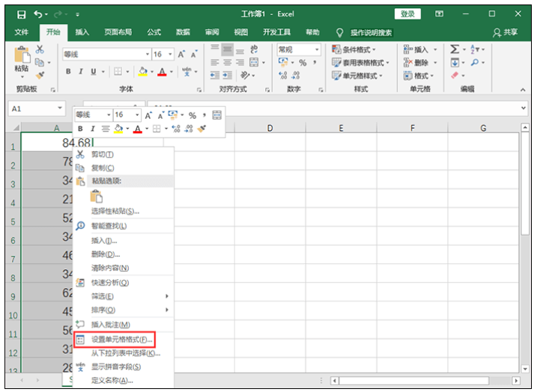The width and height of the screenshot is (543, 392).
Task: Click the vertical scrollbar down arrow
Action: pos(525,369)
